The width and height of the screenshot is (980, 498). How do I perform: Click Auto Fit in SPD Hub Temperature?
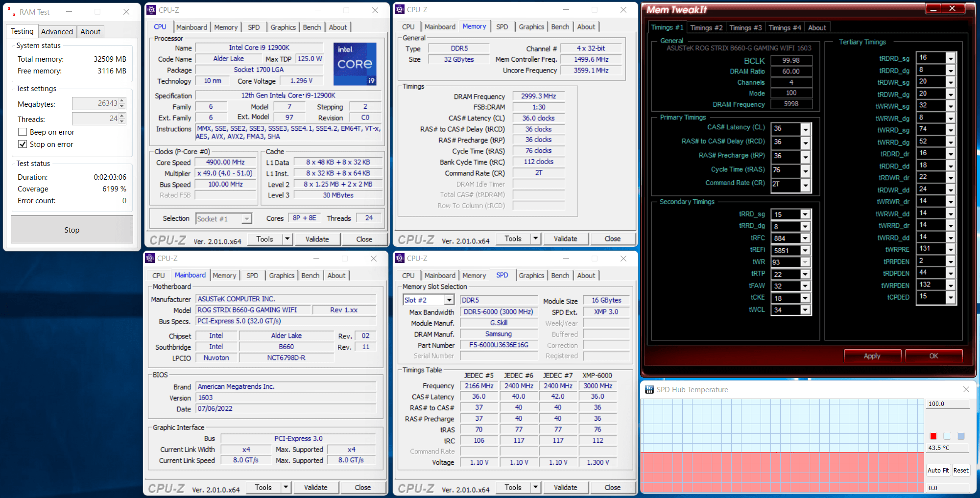point(938,470)
